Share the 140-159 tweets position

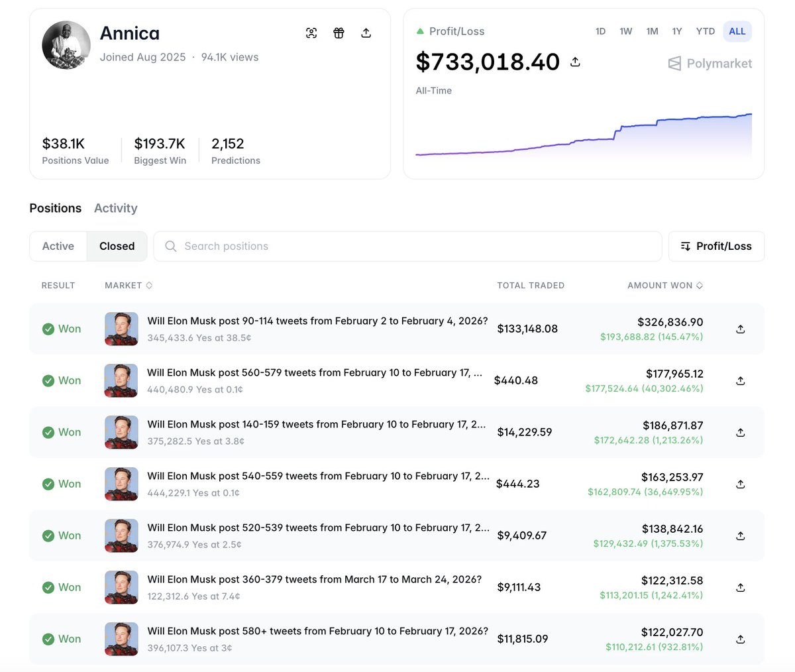[x=741, y=432]
